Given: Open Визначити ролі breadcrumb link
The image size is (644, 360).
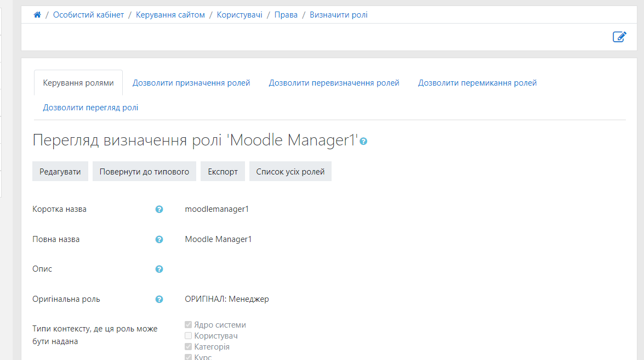Looking at the screenshot, I should coord(338,15).
